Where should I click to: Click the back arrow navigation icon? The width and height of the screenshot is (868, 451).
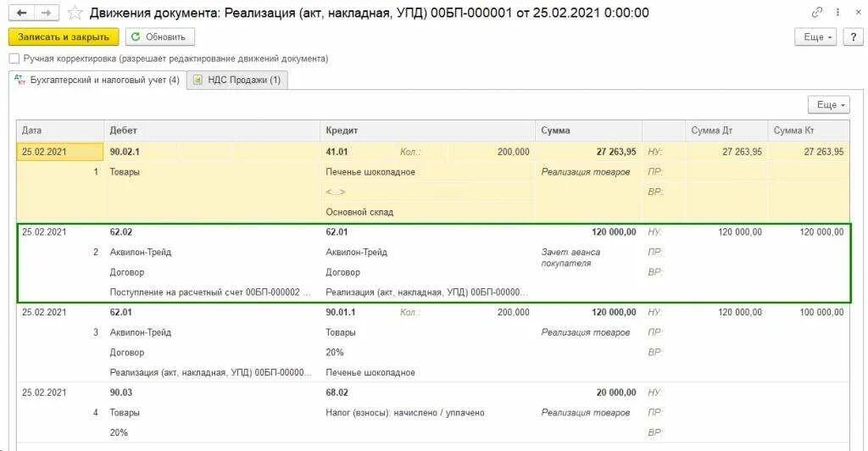coord(21,13)
